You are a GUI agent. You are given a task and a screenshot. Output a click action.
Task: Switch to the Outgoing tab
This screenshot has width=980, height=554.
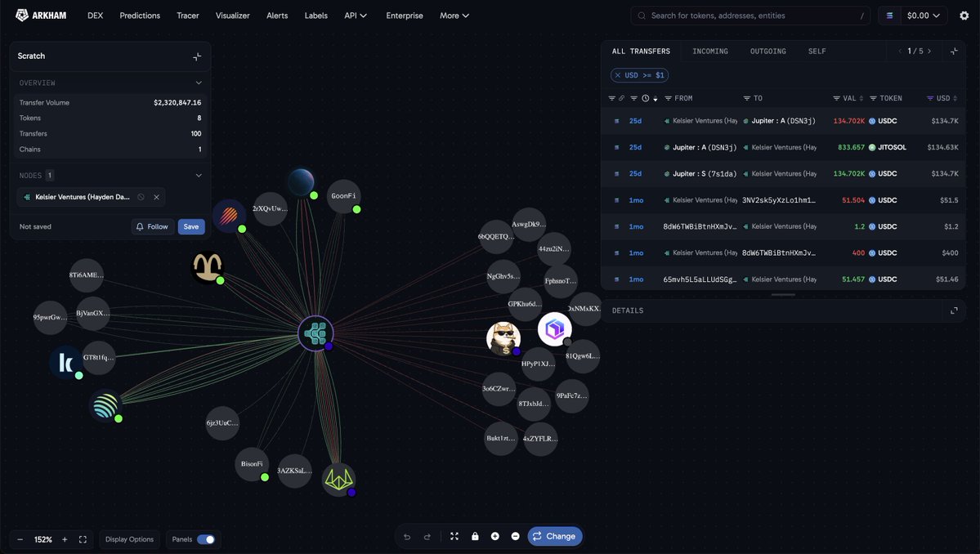(768, 51)
